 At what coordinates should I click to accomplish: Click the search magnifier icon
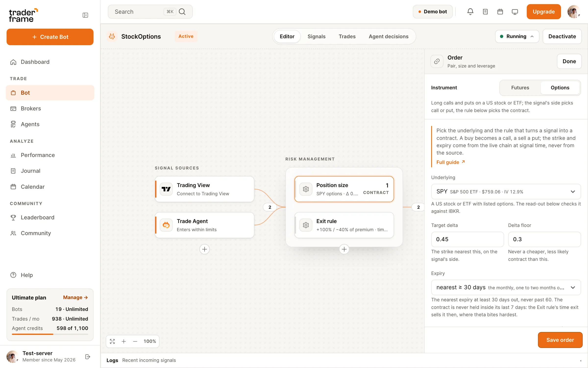pos(182,12)
